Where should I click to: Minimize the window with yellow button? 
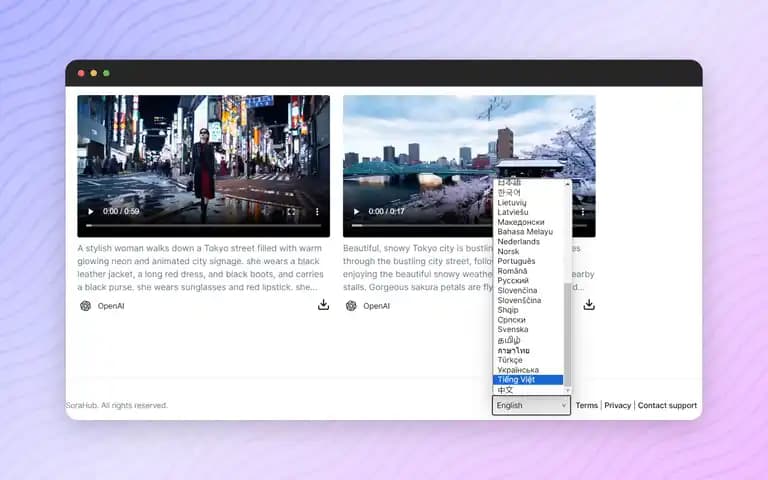click(94, 73)
